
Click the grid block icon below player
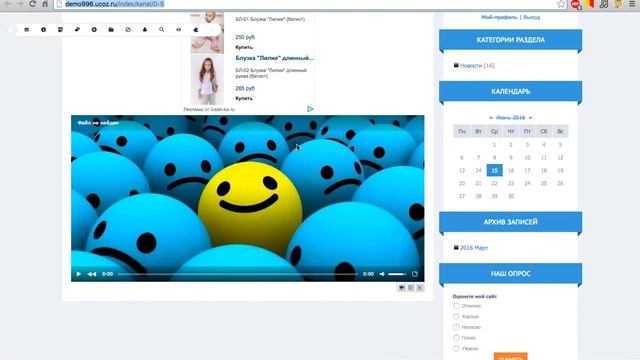coord(411,288)
